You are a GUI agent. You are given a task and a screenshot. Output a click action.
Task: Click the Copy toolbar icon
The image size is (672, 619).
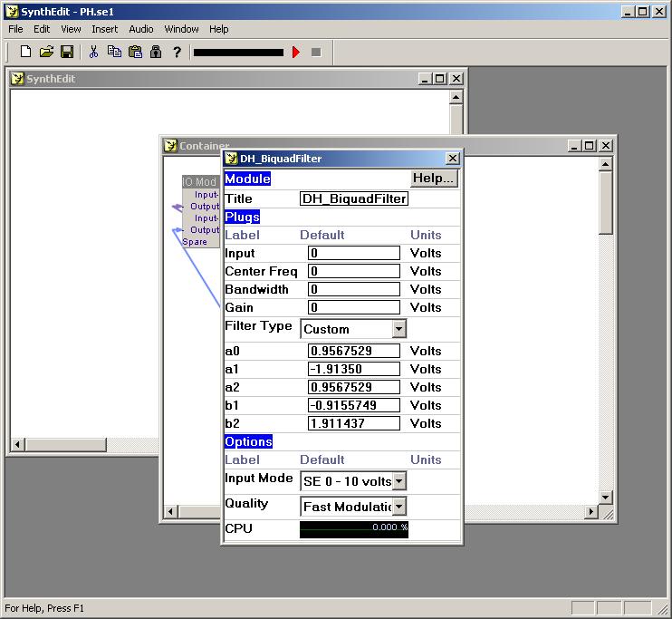point(114,52)
